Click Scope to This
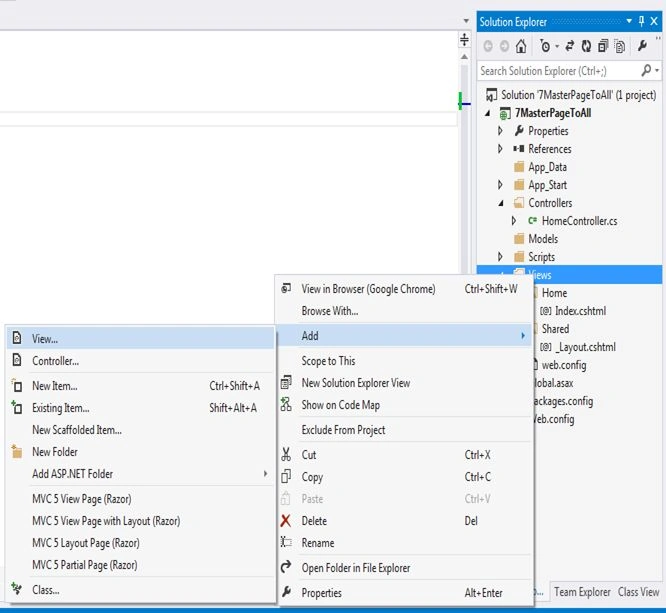 point(404,361)
